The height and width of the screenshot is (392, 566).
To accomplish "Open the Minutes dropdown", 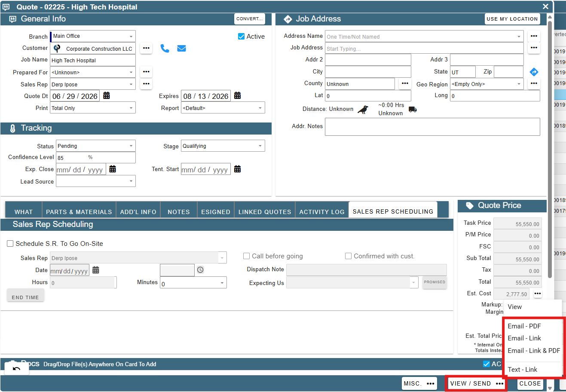I will (x=193, y=282).
